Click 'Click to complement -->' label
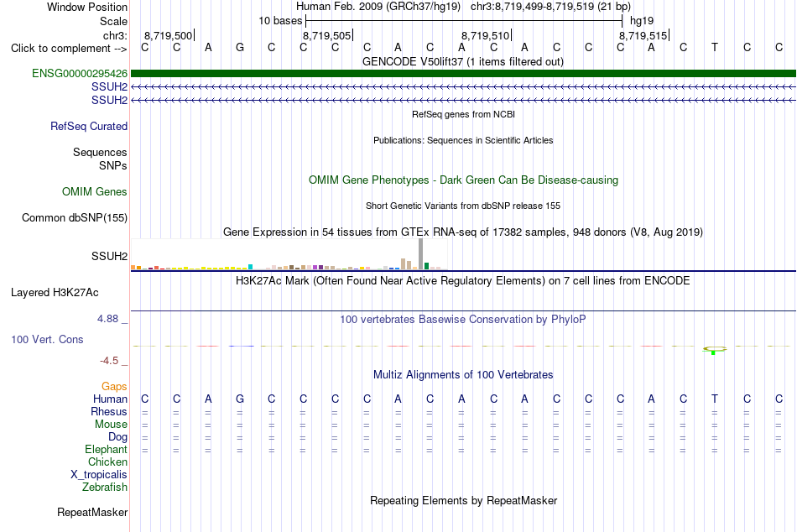 coord(69,49)
